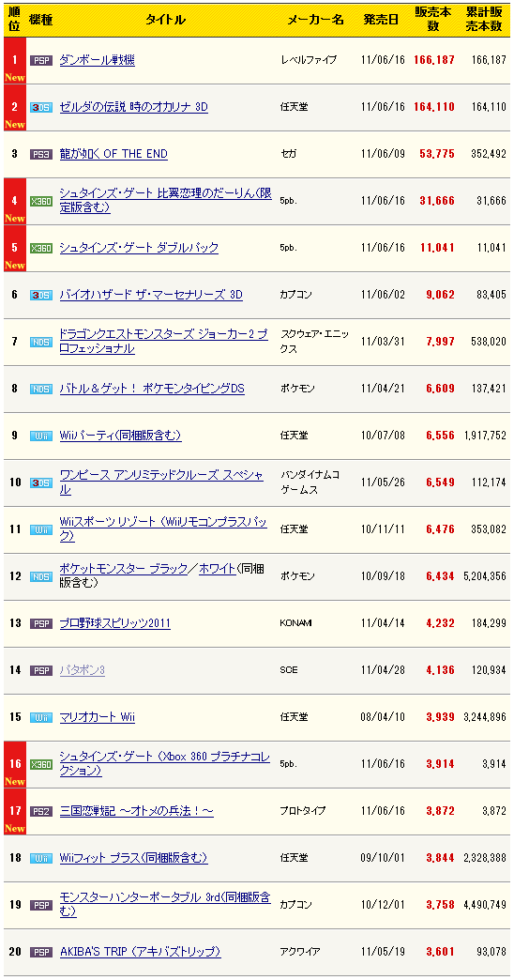The height and width of the screenshot is (980, 514).
Task: Open the visited パタポン3 link
Action: coord(82,670)
